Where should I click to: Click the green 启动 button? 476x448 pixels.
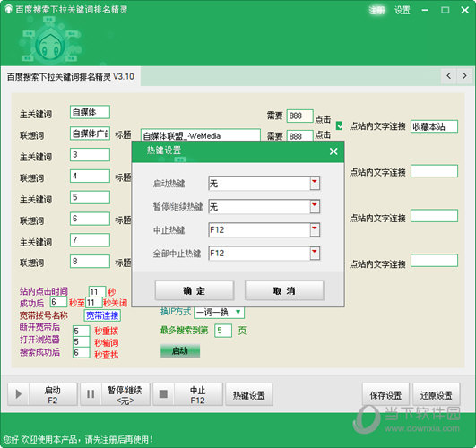tap(180, 351)
